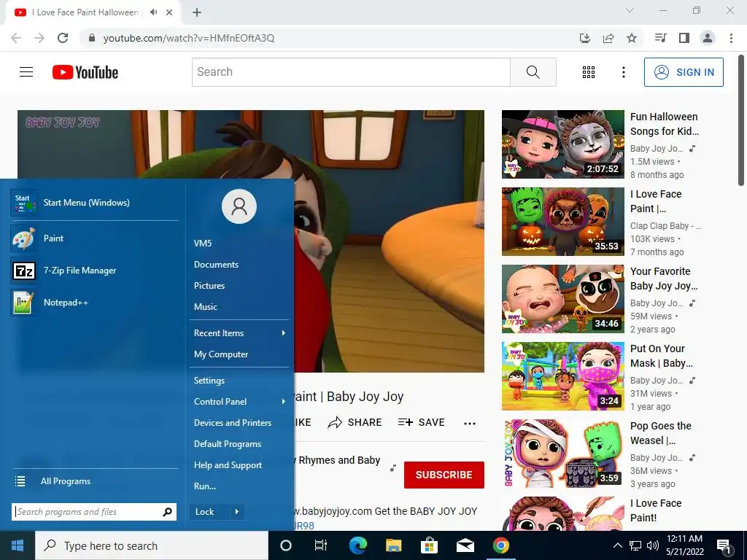Viewport: 747px width, 560px height.
Task: Open the YouTube hamburger guide menu
Action: [26, 72]
